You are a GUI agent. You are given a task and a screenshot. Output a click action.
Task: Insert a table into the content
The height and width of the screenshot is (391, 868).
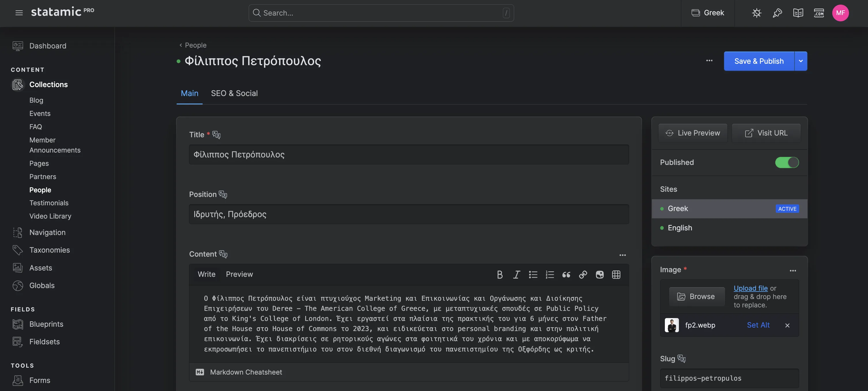click(x=616, y=275)
